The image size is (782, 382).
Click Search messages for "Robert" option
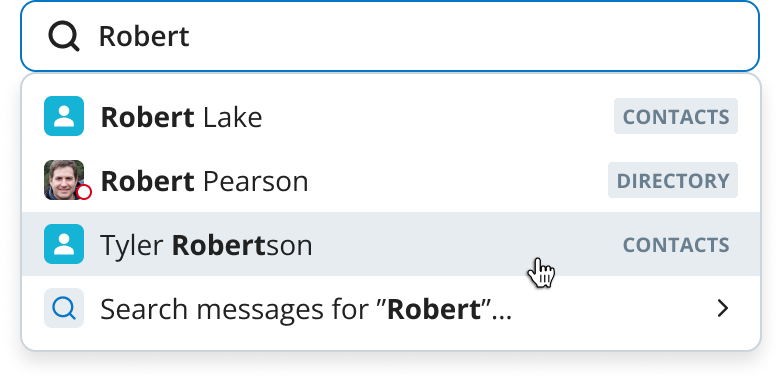[x=391, y=308]
